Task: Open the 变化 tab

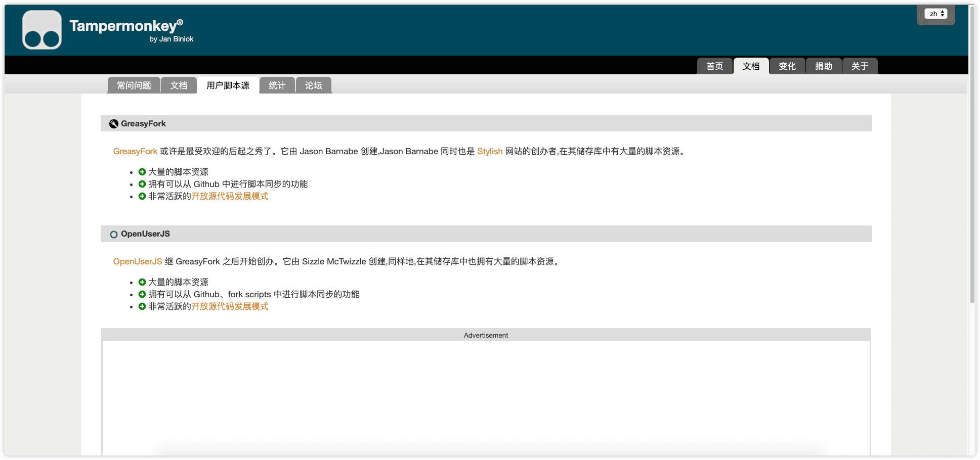Action: point(787,66)
